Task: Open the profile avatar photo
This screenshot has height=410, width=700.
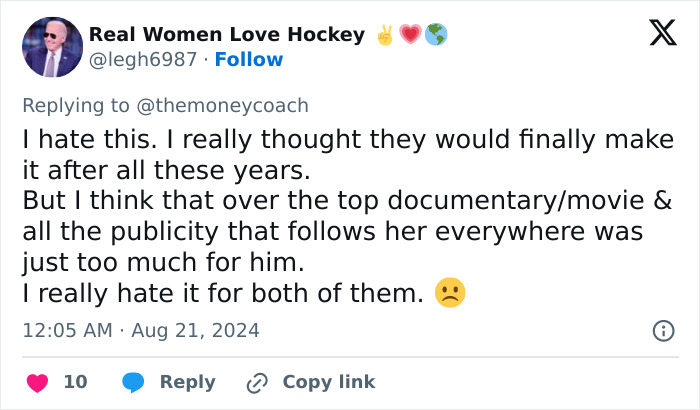Action: (52, 47)
